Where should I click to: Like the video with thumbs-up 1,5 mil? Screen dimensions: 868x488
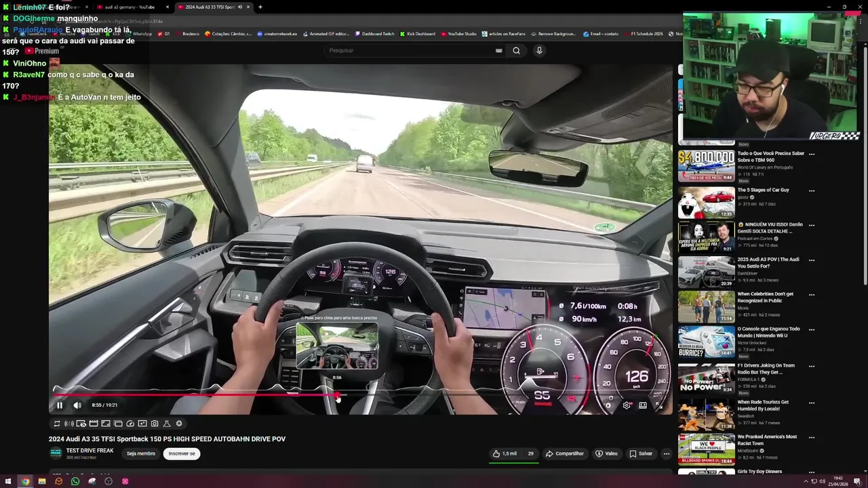coord(505,453)
